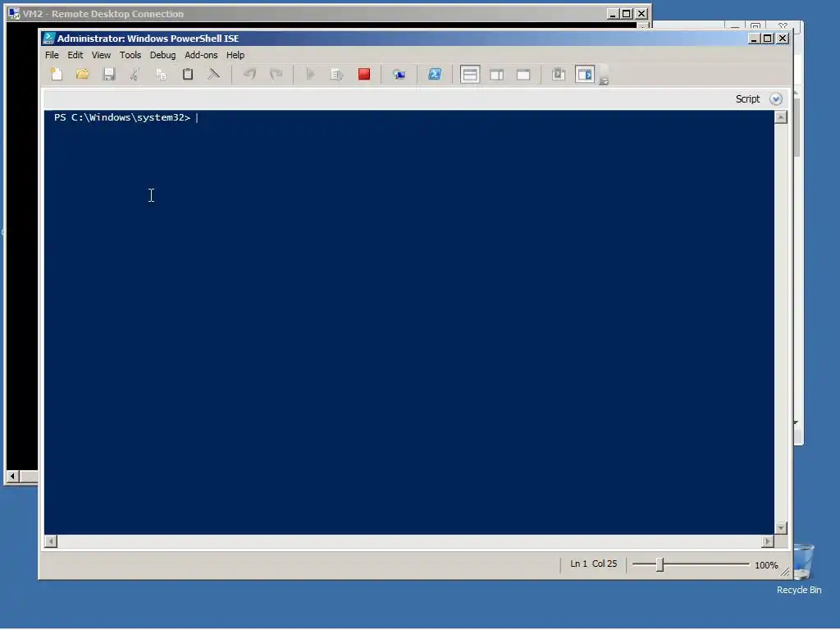Toggle the Show Command Add-on icon
The image size is (840, 630).
click(x=585, y=75)
